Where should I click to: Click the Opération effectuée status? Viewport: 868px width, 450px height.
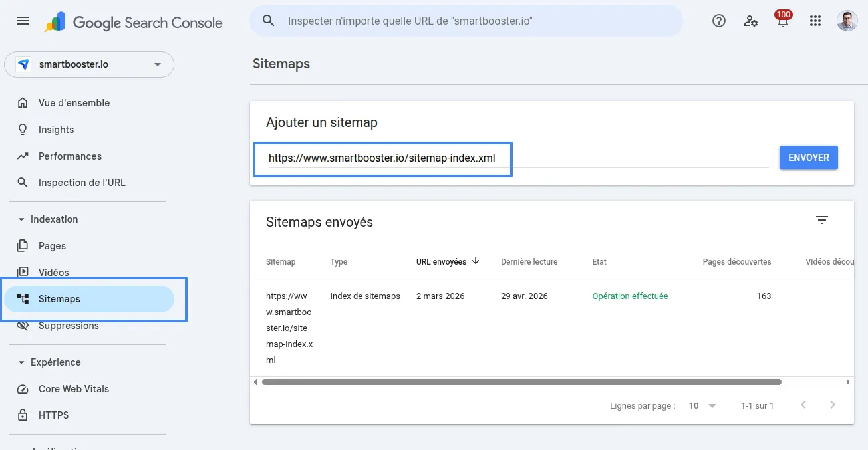click(630, 296)
